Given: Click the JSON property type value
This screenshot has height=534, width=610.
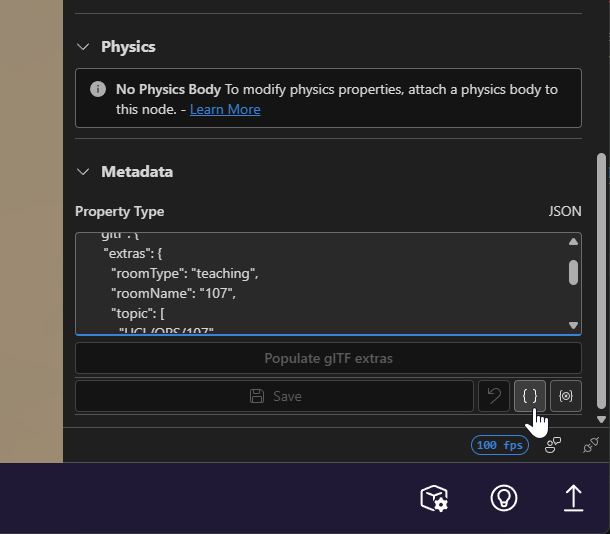Looking at the screenshot, I should tap(565, 211).
